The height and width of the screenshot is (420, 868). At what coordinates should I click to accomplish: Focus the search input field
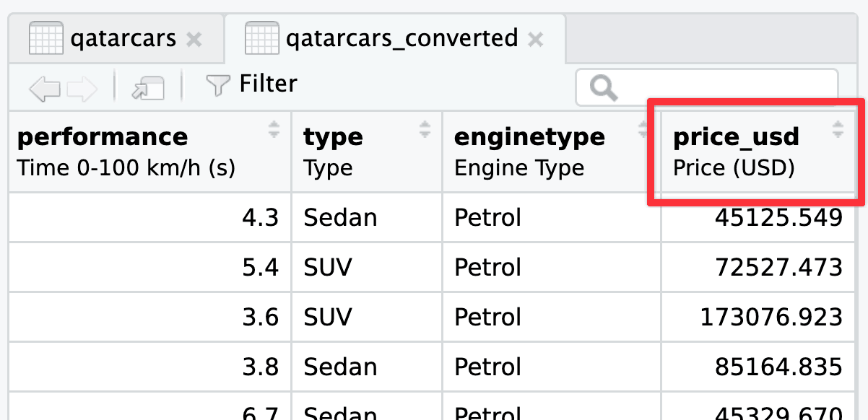coord(722,88)
